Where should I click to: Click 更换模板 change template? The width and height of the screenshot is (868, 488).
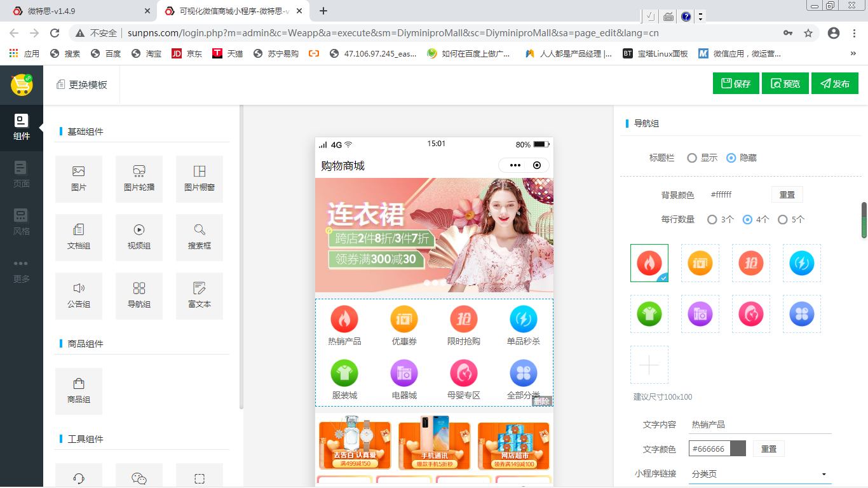[82, 85]
